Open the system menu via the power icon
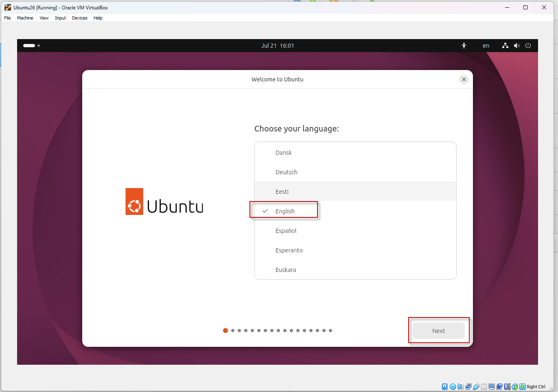Viewport: 558px width, 392px height. pyautogui.click(x=528, y=46)
